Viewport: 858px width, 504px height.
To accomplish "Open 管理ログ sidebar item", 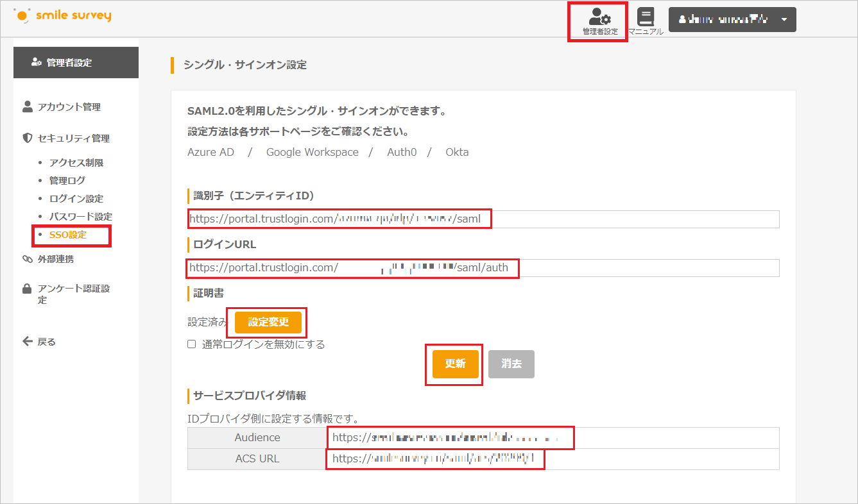I will [67, 181].
